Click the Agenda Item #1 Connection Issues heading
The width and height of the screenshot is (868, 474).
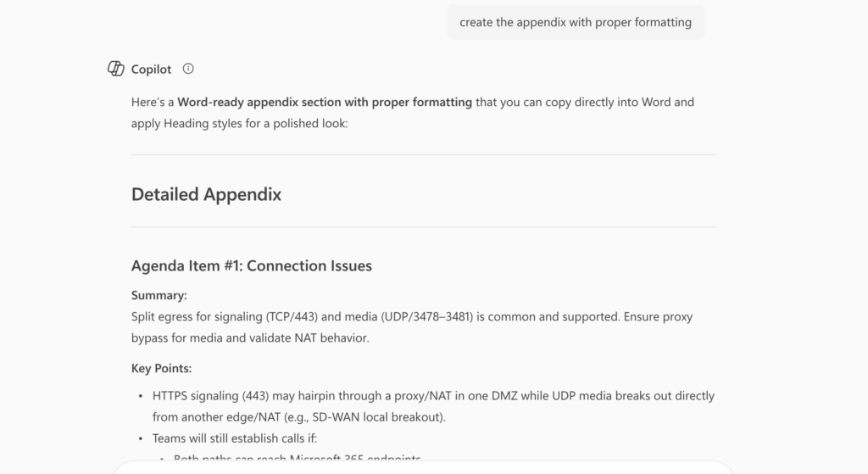point(251,265)
